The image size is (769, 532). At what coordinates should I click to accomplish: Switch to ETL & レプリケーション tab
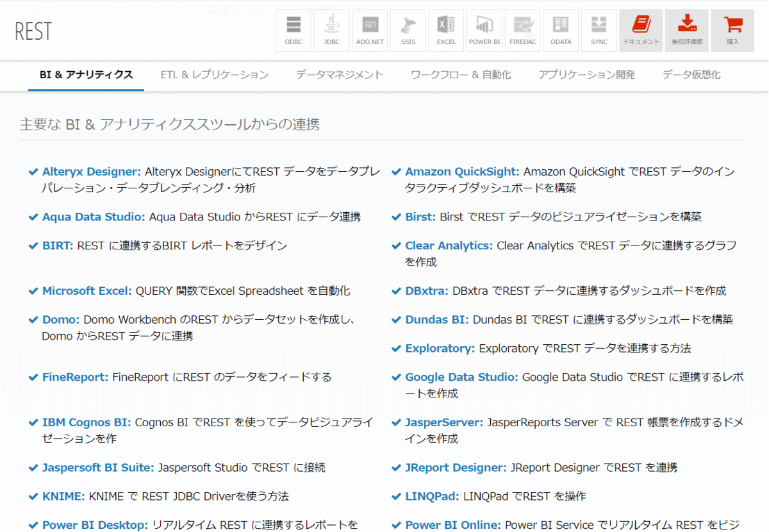pyautogui.click(x=215, y=75)
